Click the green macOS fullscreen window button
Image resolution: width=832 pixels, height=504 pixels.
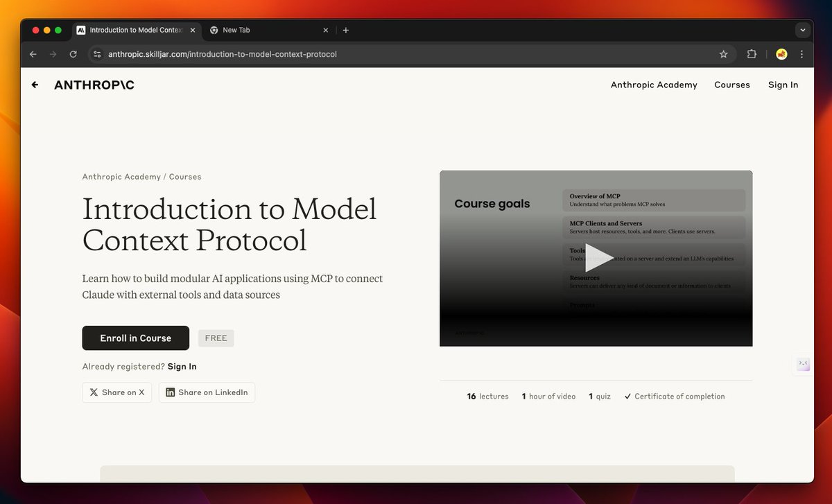click(58, 30)
